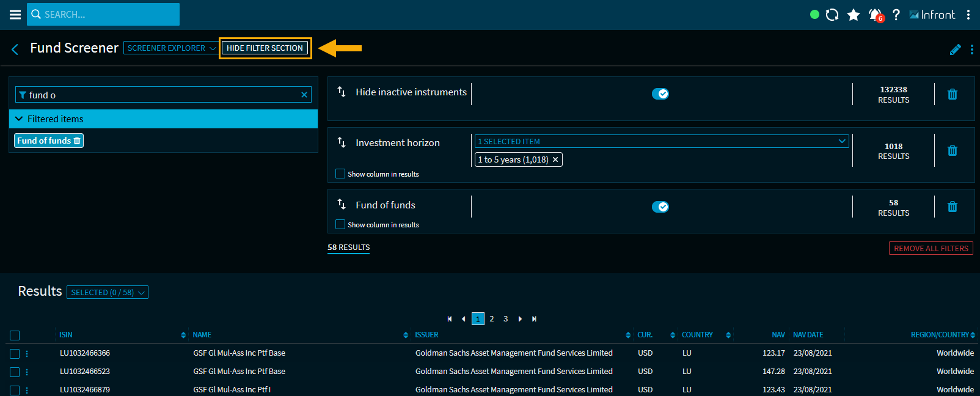Open the Selected (0 / 58) results menu
This screenshot has width=980, height=396.
pyautogui.click(x=108, y=292)
